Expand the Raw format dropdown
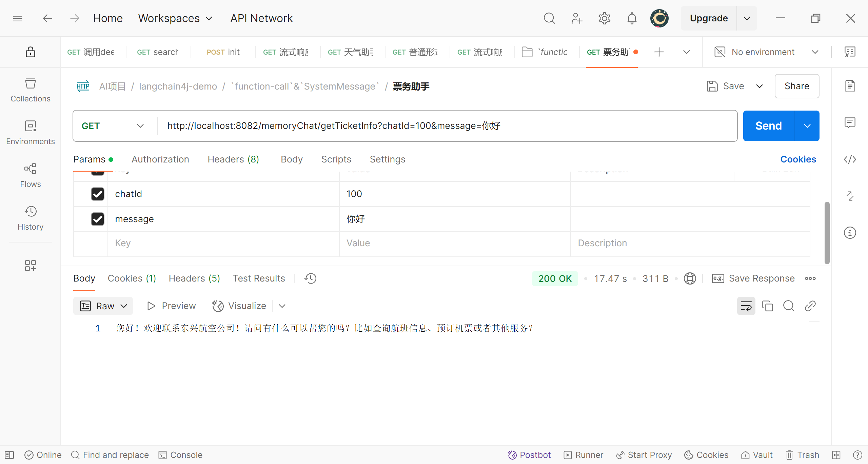Screen dimensions: 868x464 click(x=103, y=306)
